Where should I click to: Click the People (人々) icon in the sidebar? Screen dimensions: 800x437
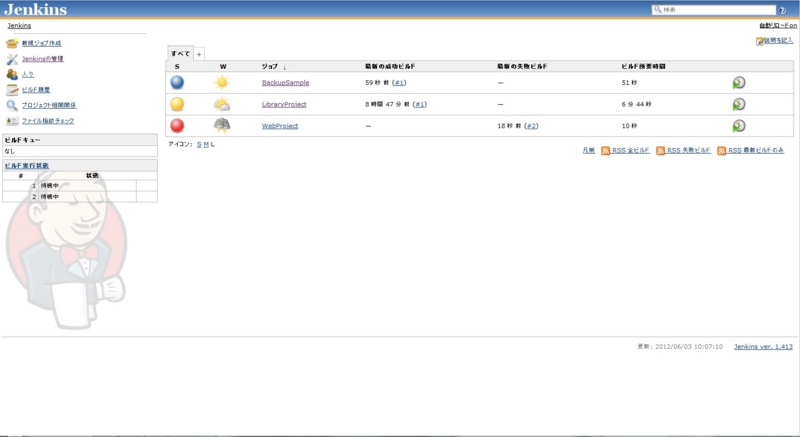click(x=12, y=74)
